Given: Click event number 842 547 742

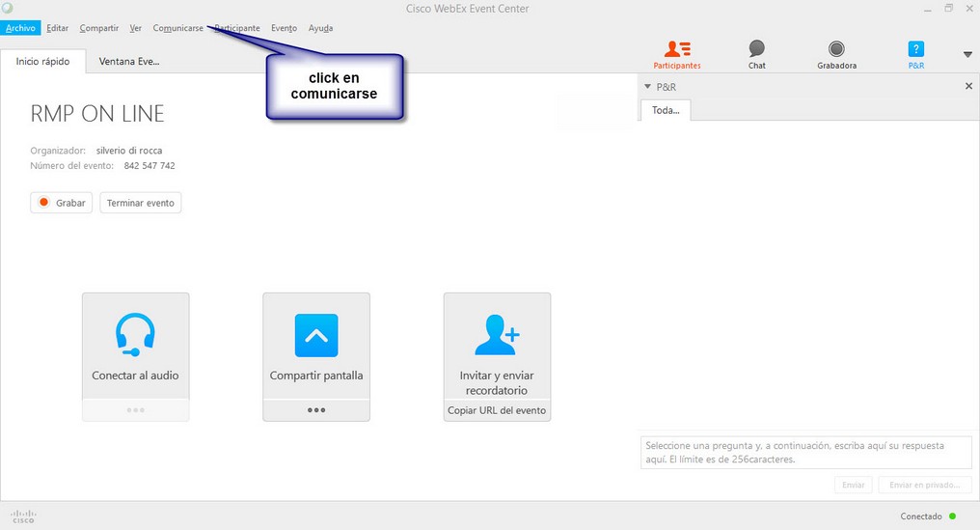Looking at the screenshot, I should tap(150, 166).
